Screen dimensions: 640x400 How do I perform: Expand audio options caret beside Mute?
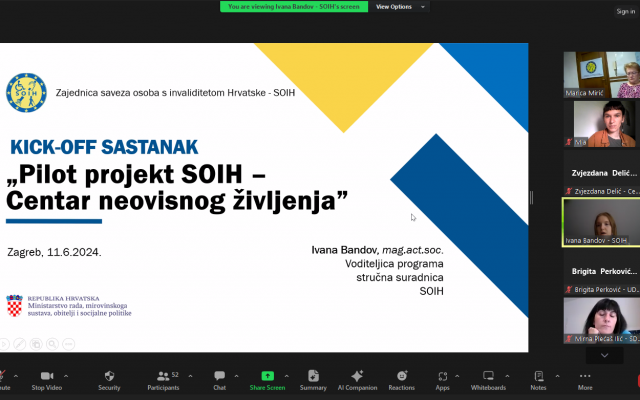pyautogui.click(x=16, y=376)
